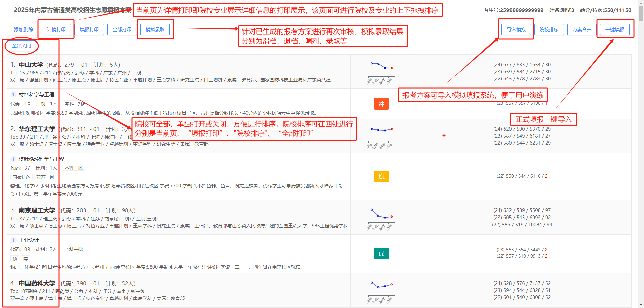
Task: Click the orange 冲 badge icon
Action: [381, 104]
